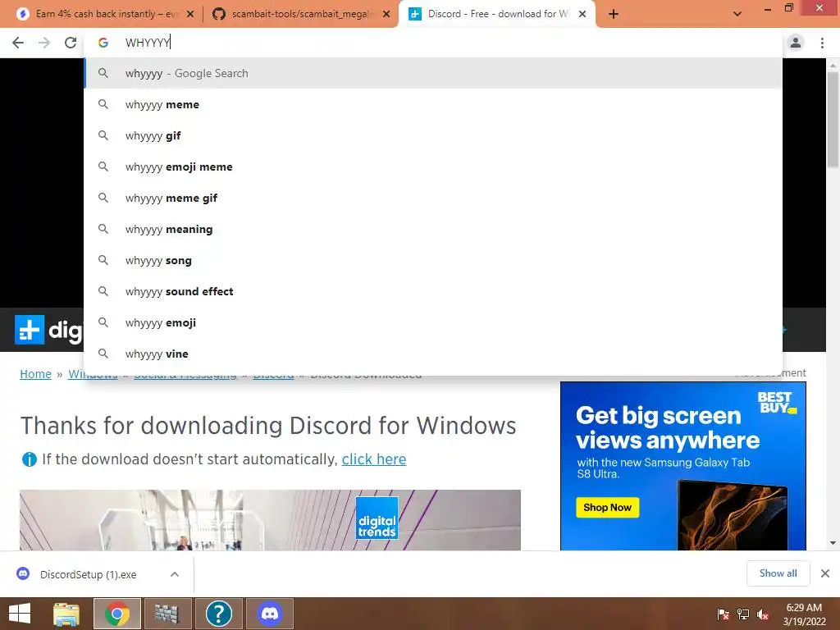
Task: Click the network tray icon
Action: click(x=743, y=614)
